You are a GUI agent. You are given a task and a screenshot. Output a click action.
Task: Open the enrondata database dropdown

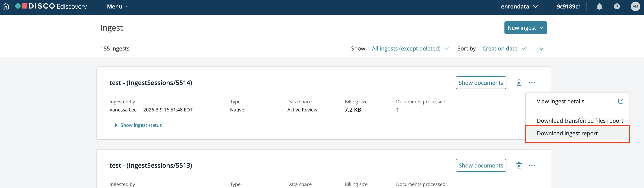pos(519,7)
